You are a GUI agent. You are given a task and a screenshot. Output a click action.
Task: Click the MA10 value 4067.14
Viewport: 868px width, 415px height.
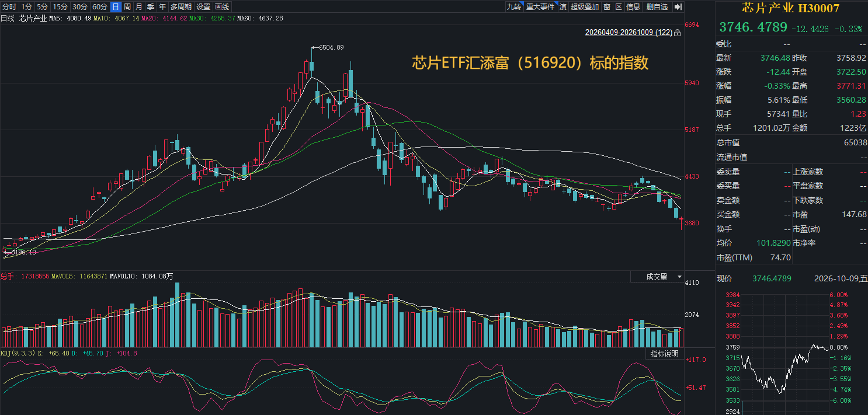coord(127,19)
